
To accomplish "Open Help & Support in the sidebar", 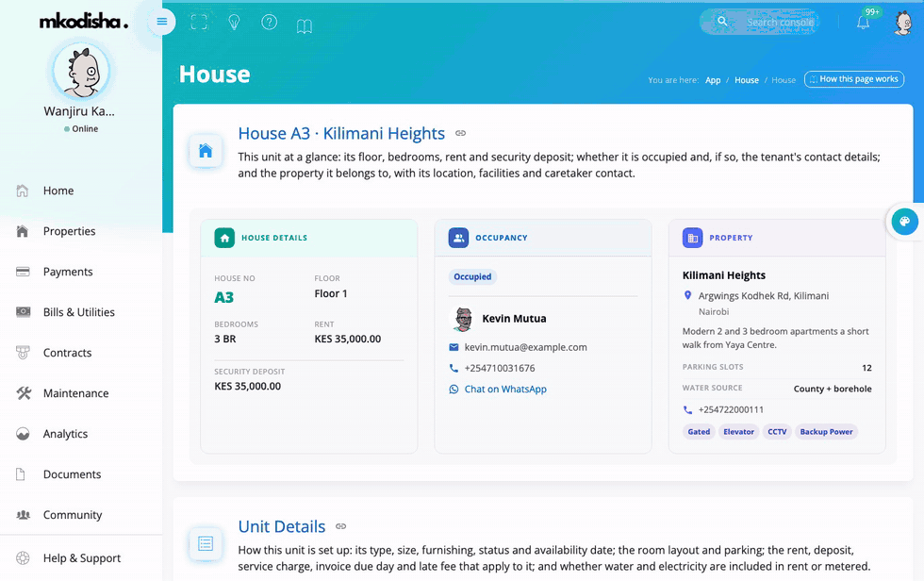I will (81, 558).
